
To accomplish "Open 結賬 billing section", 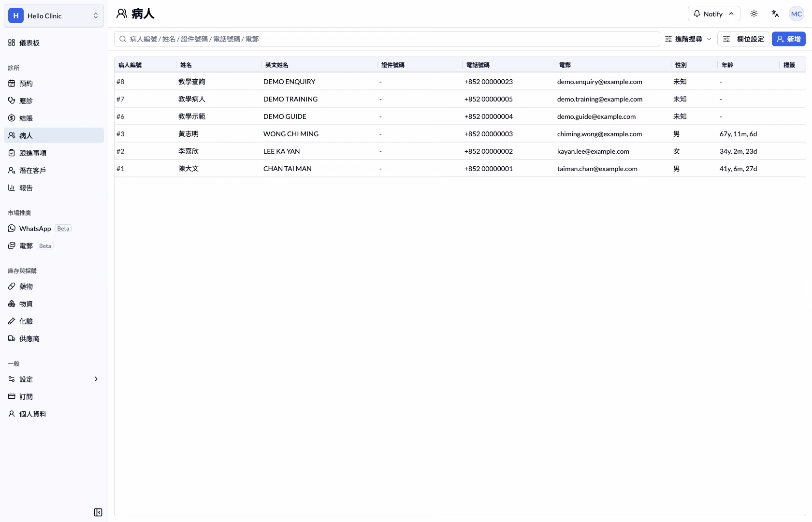I will click(x=54, y=118).
